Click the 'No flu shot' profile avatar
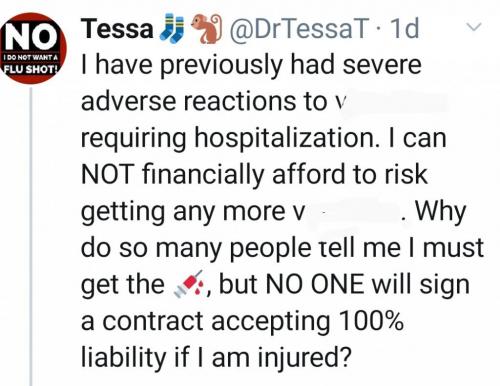Viewport: 500px width, 386px height. click(x=32, y=48)
